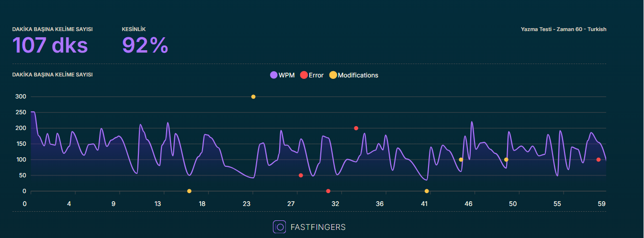Click the x-axis label 4
The height and width of the screenshot is (238, 644).
(x=69, y=204)
